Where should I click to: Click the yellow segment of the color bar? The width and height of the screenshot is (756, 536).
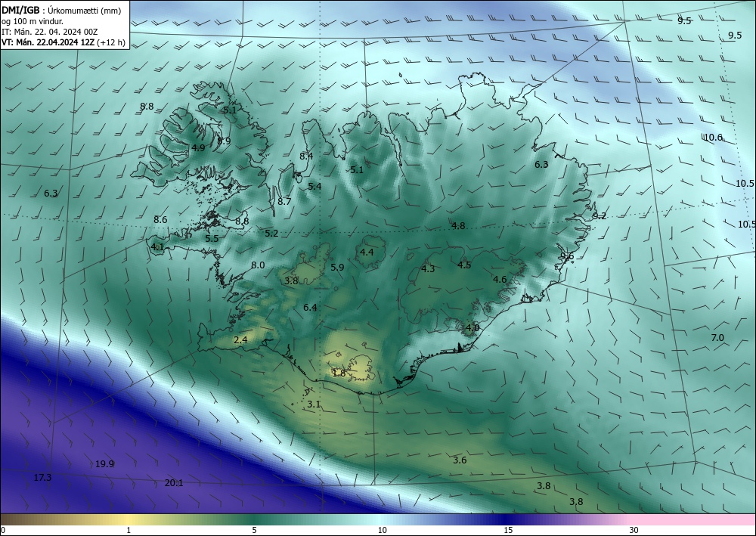(x=129, y=519)
